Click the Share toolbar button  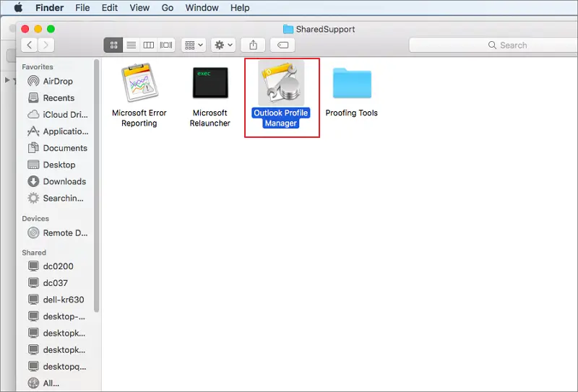click(x=253, y=45)
